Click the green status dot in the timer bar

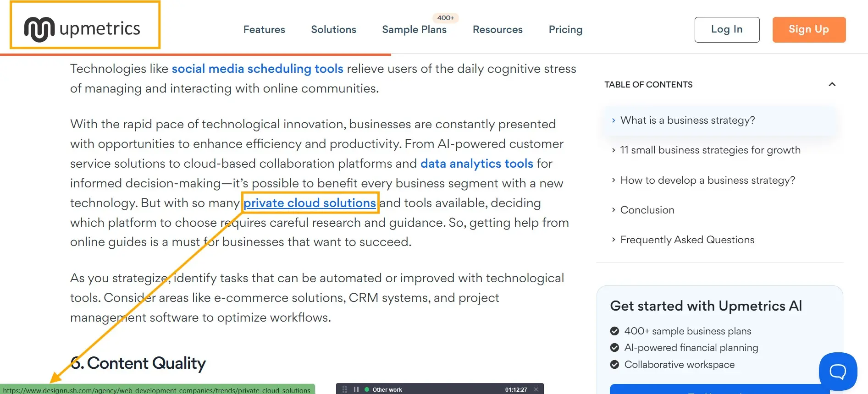367,389
